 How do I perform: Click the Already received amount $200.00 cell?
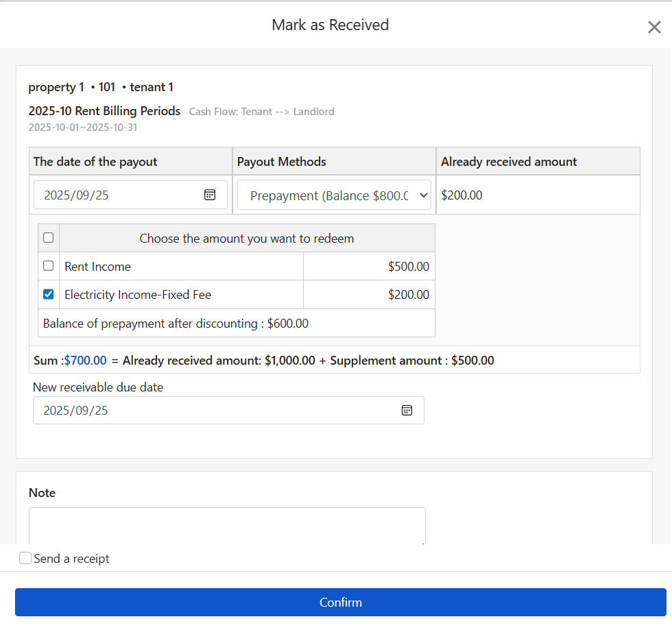tap(461, 195)
